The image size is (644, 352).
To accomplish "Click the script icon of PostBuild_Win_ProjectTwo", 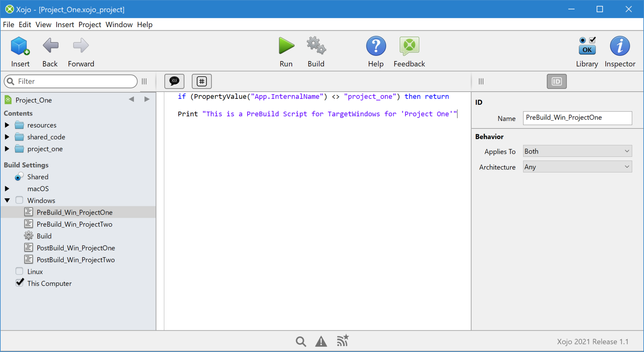I will [x=29, y=259].
